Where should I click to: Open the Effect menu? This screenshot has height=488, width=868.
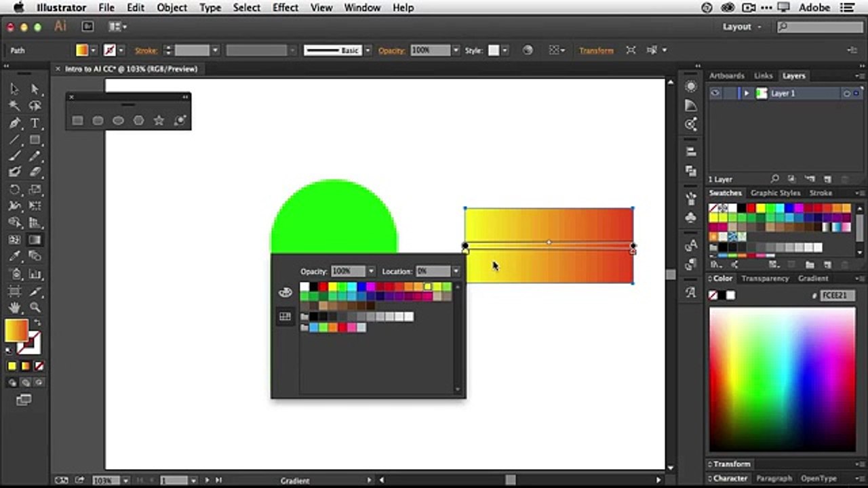coord(285,7)
